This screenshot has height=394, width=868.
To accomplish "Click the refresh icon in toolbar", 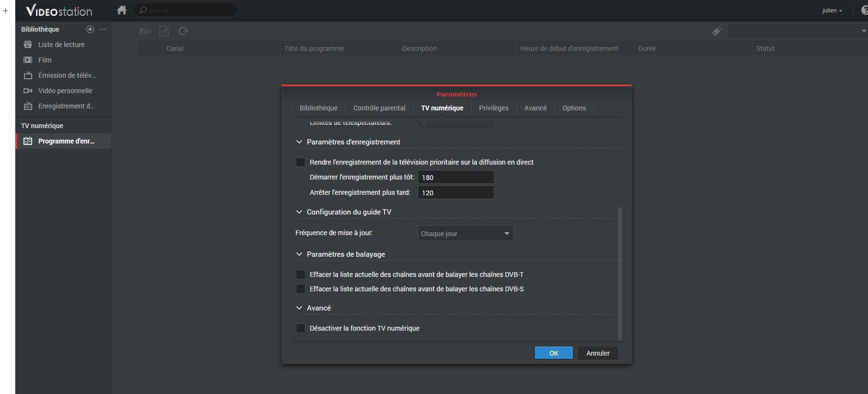I will coord(183,31).
